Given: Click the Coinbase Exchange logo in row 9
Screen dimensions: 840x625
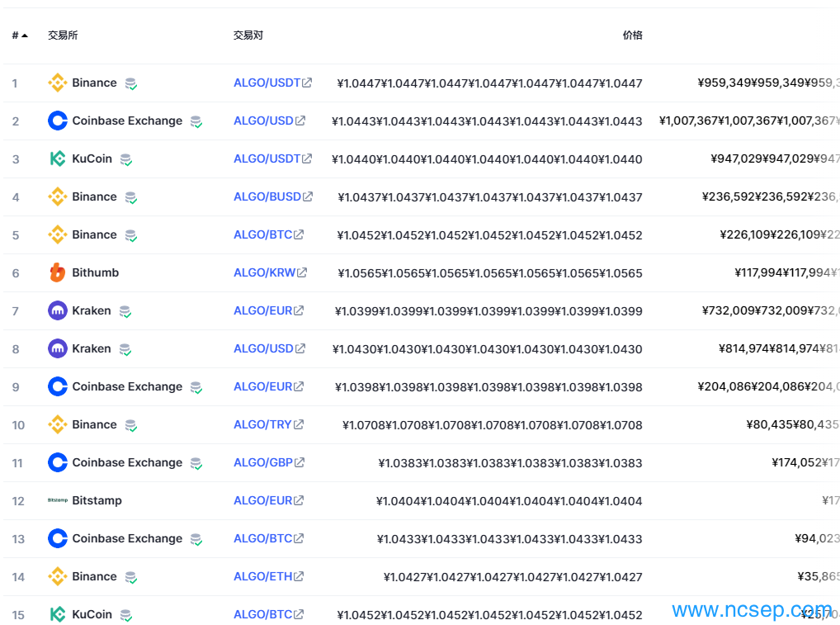Looking at the screenshot, I should [x=57, y=386].
